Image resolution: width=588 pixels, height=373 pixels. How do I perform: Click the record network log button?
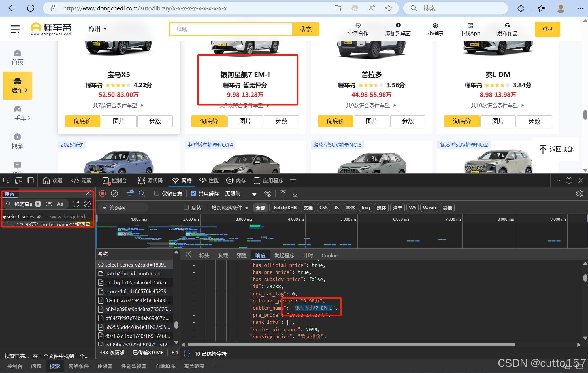(103, 193)
